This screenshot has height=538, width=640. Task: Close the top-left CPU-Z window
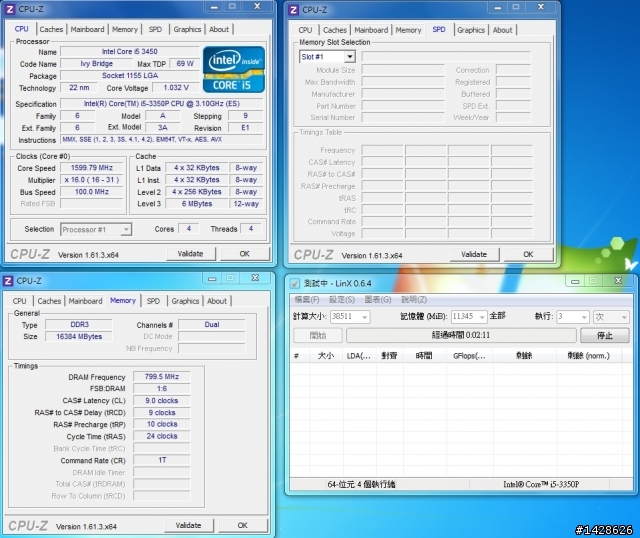pos(257,7)
